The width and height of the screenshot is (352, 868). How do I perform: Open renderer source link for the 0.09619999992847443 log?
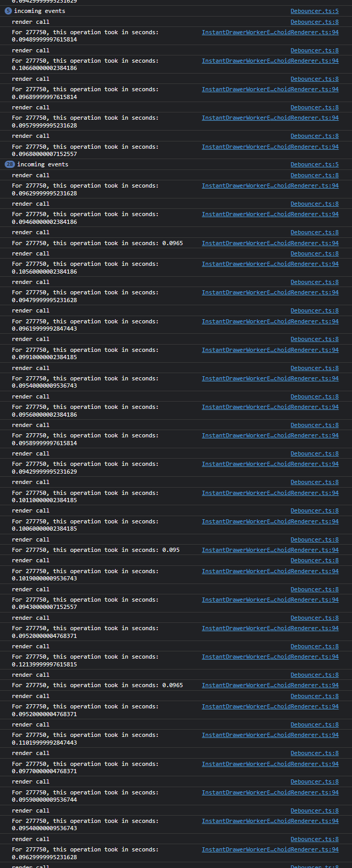(270, 321)
